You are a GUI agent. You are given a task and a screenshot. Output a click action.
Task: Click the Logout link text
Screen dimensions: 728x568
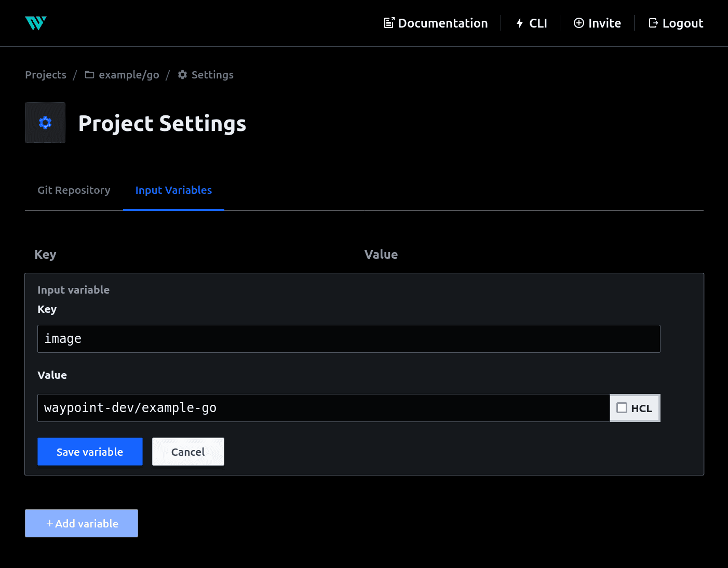tap(682, 23)
